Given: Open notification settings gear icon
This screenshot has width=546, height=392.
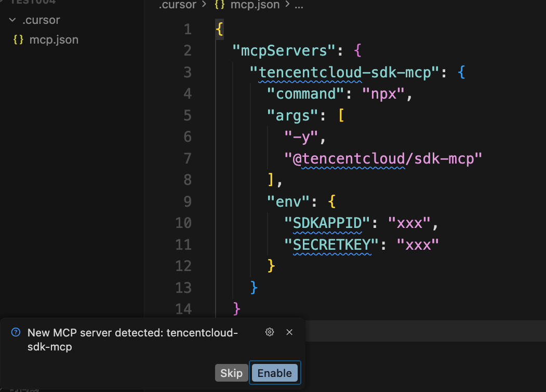Looking at the screenshot, I should point(270,332).
